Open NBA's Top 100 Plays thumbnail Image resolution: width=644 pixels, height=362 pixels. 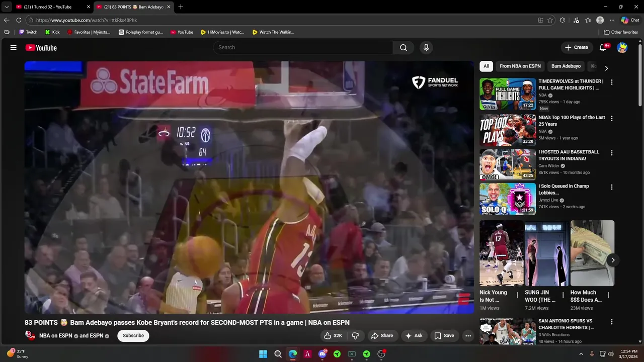pyautogui.click(x=507, y=130)
